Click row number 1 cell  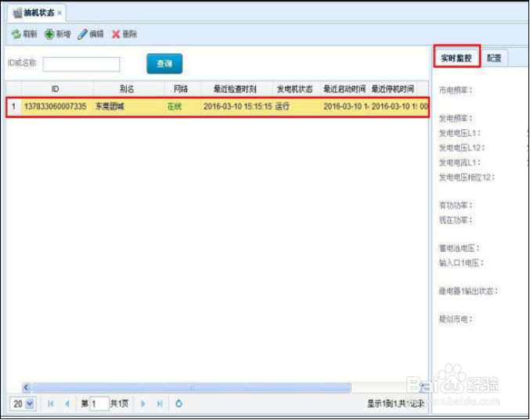(14, 106)
